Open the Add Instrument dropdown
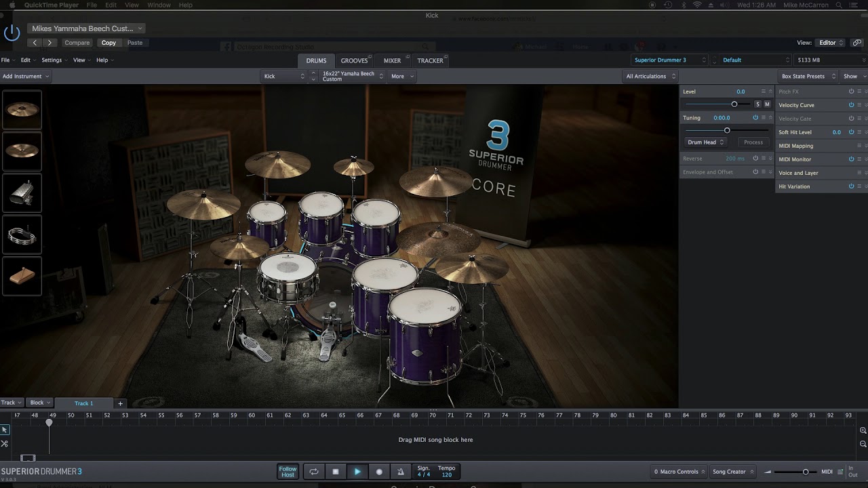 [x=25, y=77]
